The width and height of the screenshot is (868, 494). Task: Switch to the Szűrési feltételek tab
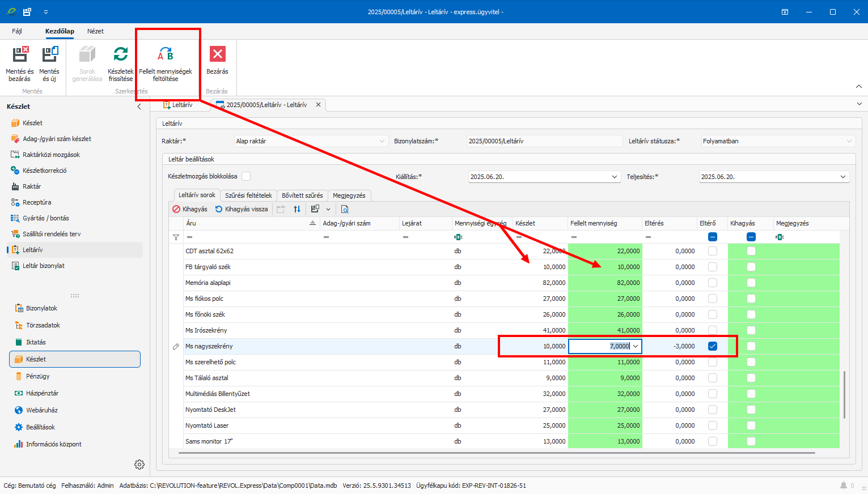248,195
